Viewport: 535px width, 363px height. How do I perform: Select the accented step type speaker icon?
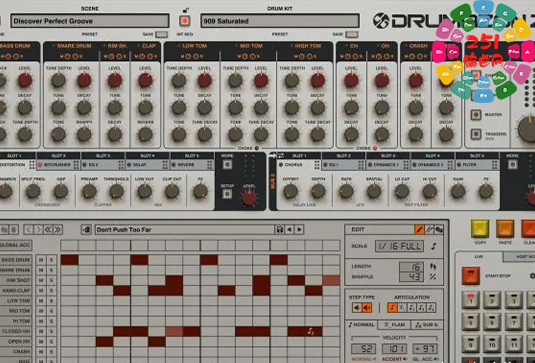[367, 308]
